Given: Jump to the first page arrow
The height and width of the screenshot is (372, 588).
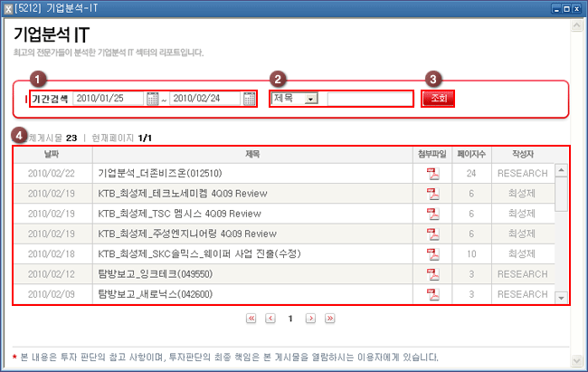Looking at the screenshot, I should [251, 319].
